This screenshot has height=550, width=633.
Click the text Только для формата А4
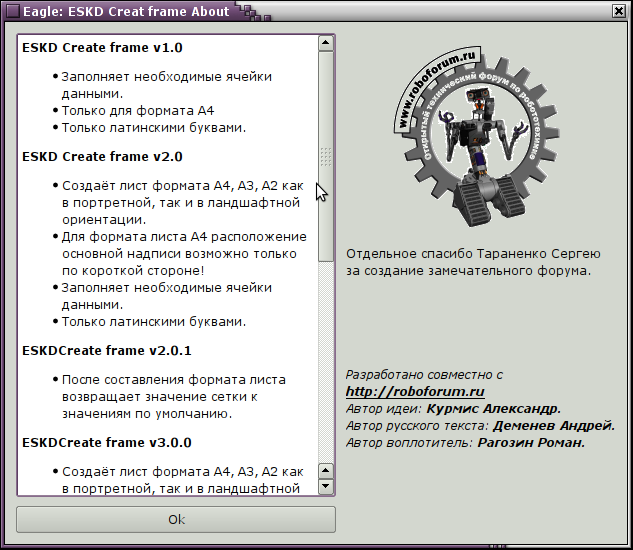[138, 111]
